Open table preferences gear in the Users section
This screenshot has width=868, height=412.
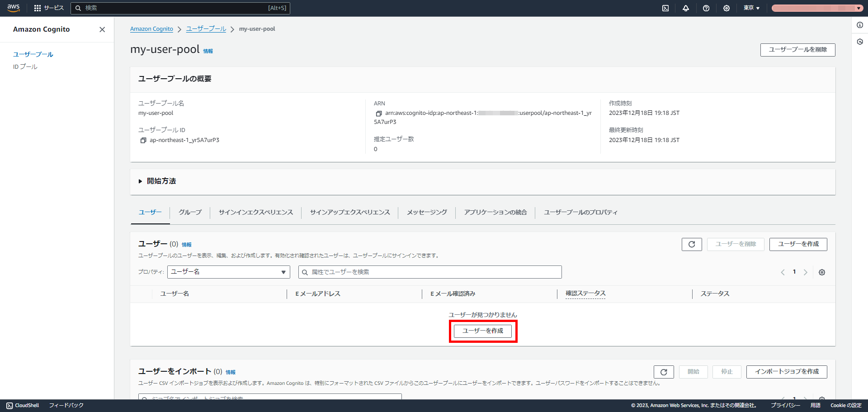822,272
